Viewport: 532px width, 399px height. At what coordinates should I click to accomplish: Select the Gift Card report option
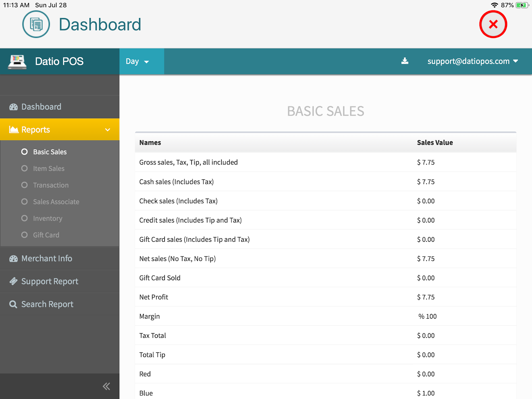[x=24, y=235]
